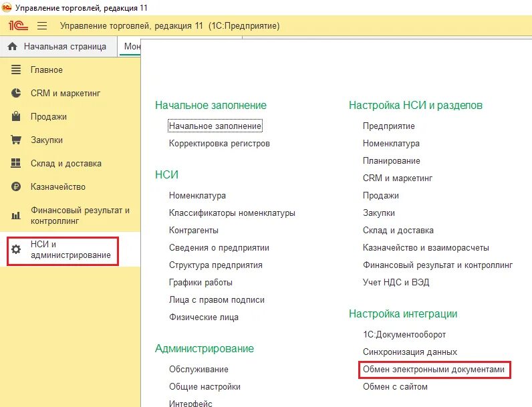Open Склад и доставка settings link
The image size is (532, 407).
click(398, 231)
